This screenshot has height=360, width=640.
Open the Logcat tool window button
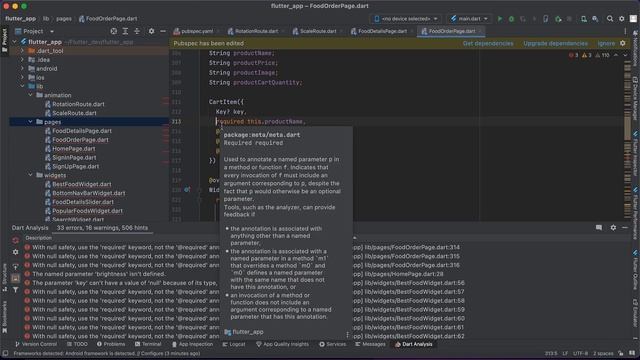click(x=234, y=344)
